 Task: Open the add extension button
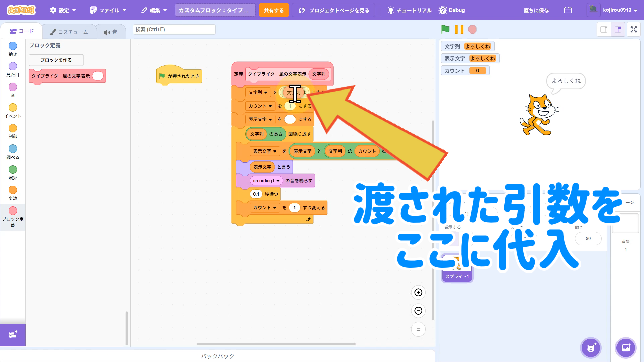pos(13,335)
